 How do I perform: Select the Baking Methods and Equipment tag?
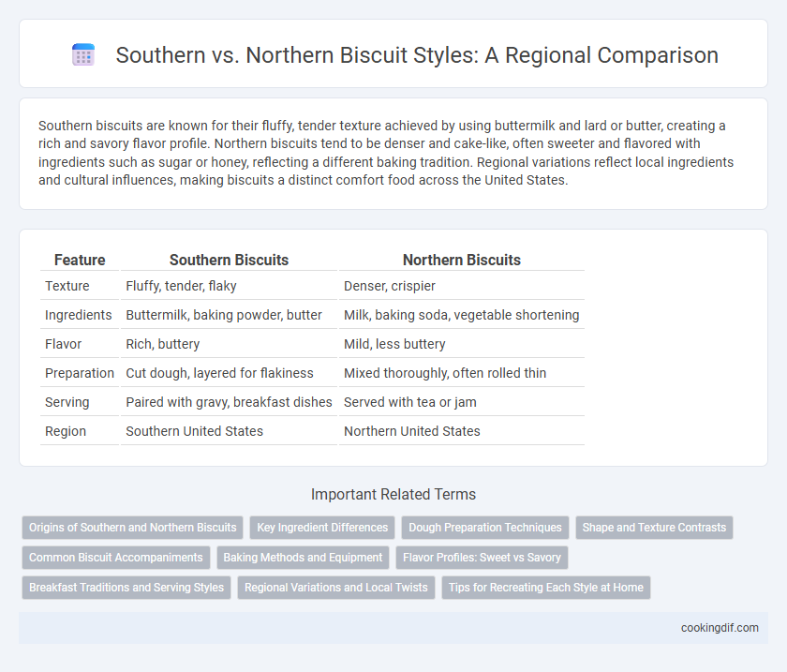(303, 558)
